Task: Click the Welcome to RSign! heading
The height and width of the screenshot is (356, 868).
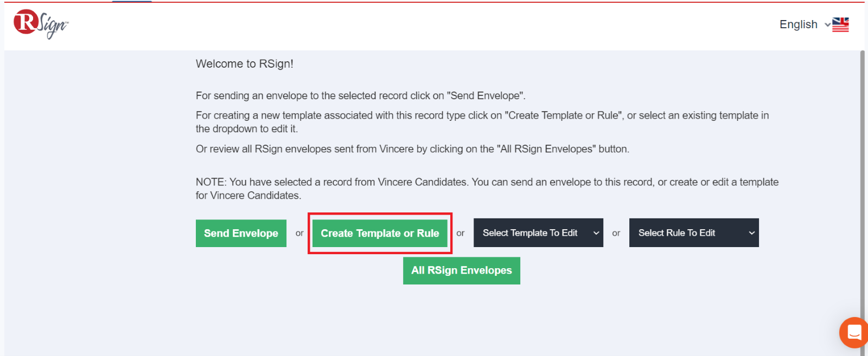Action: point(245,64)
